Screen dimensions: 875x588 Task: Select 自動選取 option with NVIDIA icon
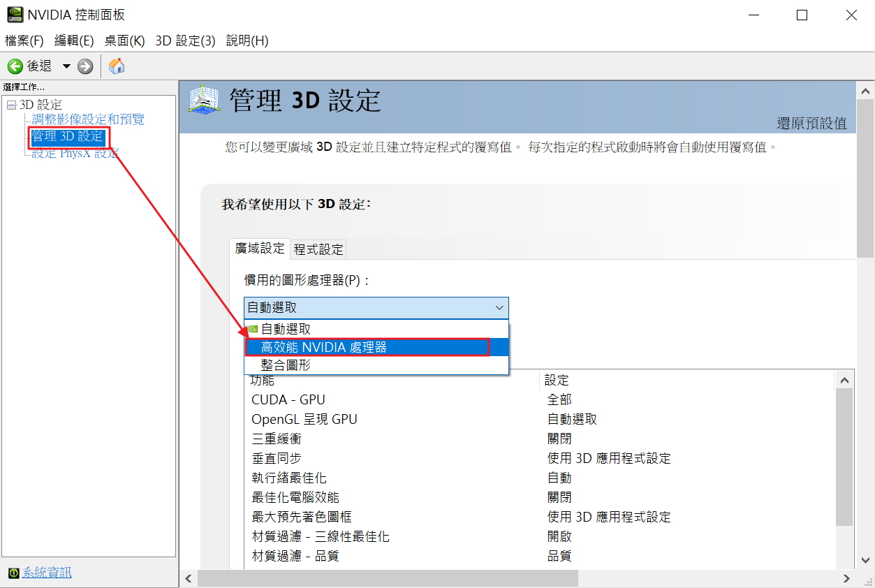286,329
